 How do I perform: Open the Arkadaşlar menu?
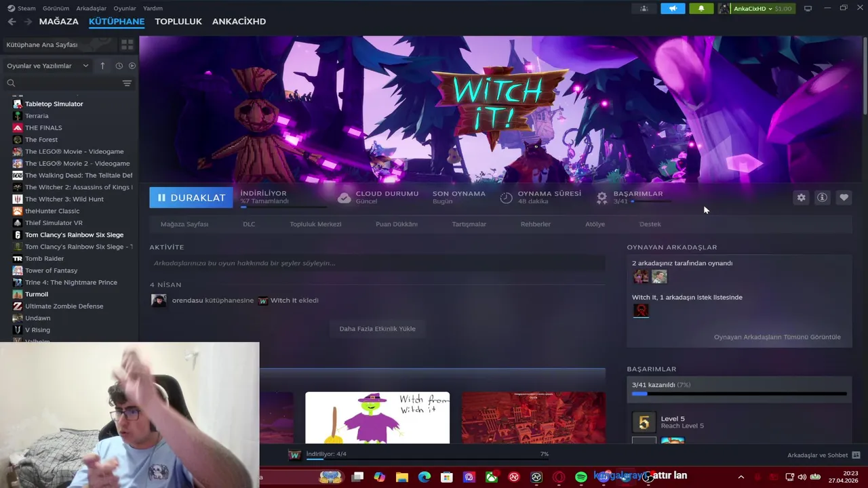coord(91,8)
